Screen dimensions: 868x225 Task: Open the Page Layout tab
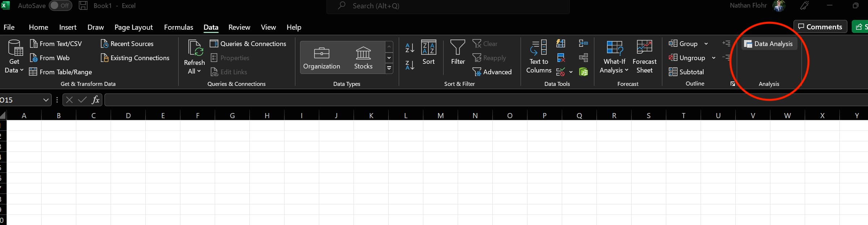[133, 27]
